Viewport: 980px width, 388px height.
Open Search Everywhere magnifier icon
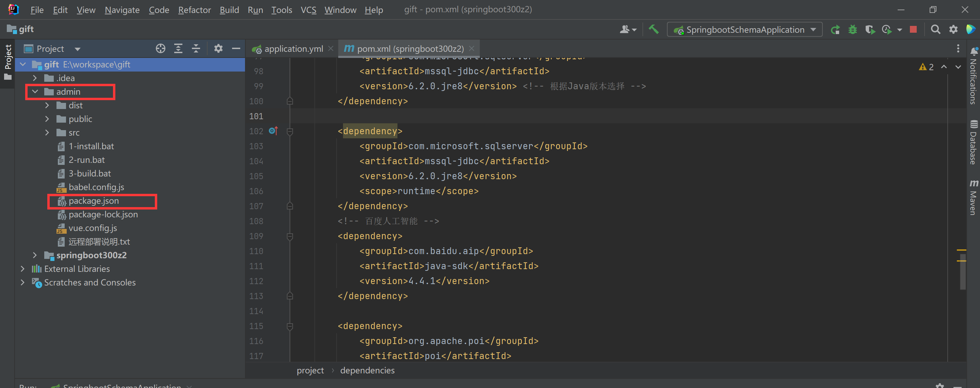(935, 29)
